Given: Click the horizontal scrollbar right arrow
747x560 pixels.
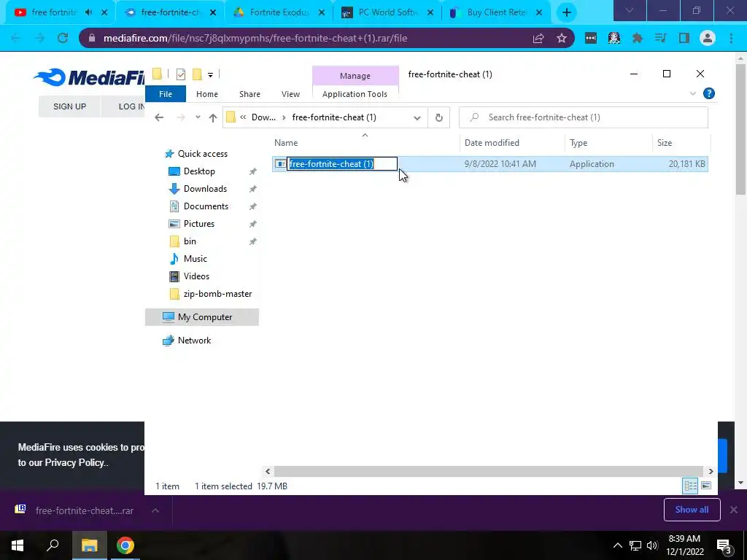Looking at the screenshot, I should [711, 472].
